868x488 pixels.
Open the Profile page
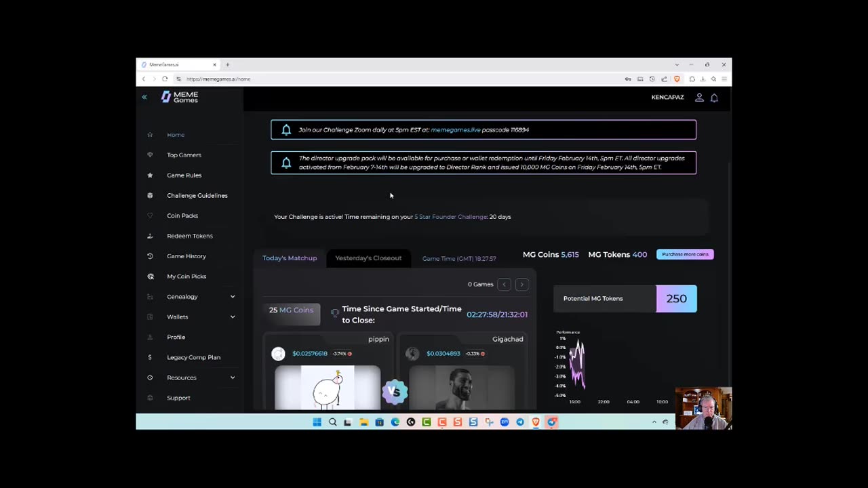[176, 338]
